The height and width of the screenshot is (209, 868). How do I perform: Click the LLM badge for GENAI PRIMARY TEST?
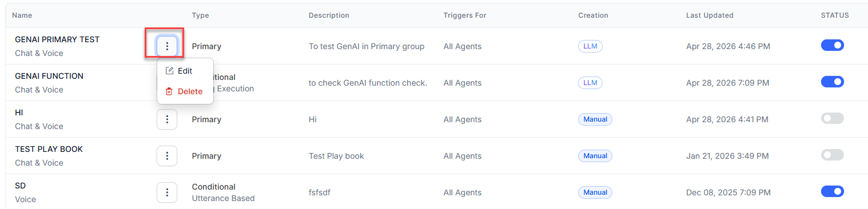pyautogui.click(x=590, y=46)
